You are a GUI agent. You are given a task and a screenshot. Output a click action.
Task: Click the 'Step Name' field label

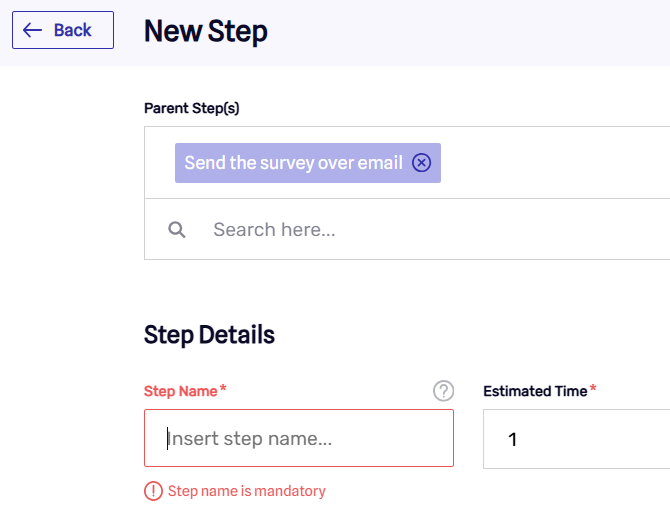(x=180, y=391)
